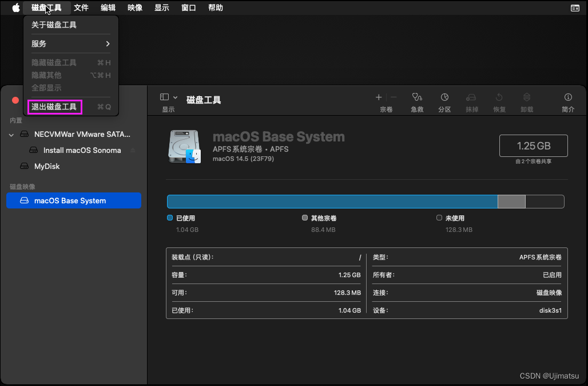Open the 映像 menu
The image size is (588, 386).
(x=134, y=7)
